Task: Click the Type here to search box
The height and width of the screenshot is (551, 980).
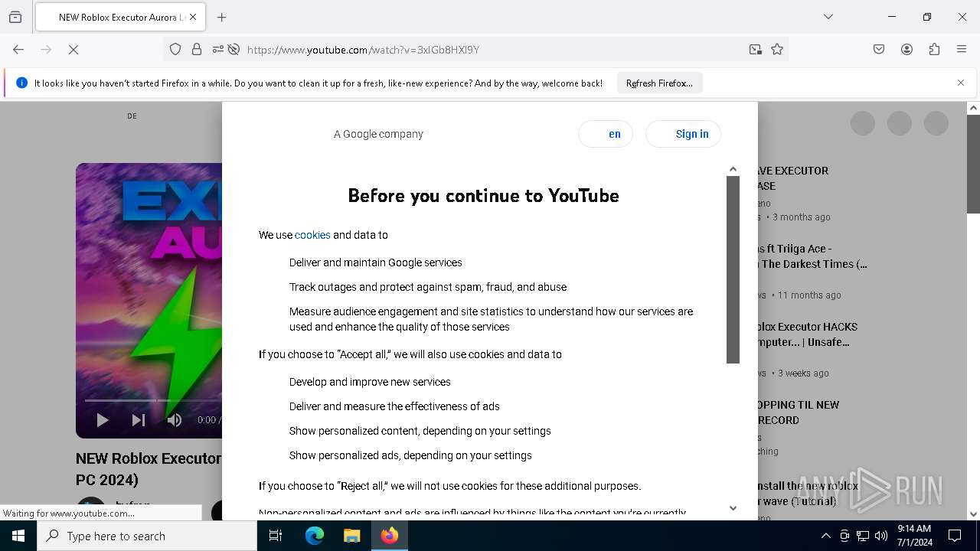Action: pos(147,536)
